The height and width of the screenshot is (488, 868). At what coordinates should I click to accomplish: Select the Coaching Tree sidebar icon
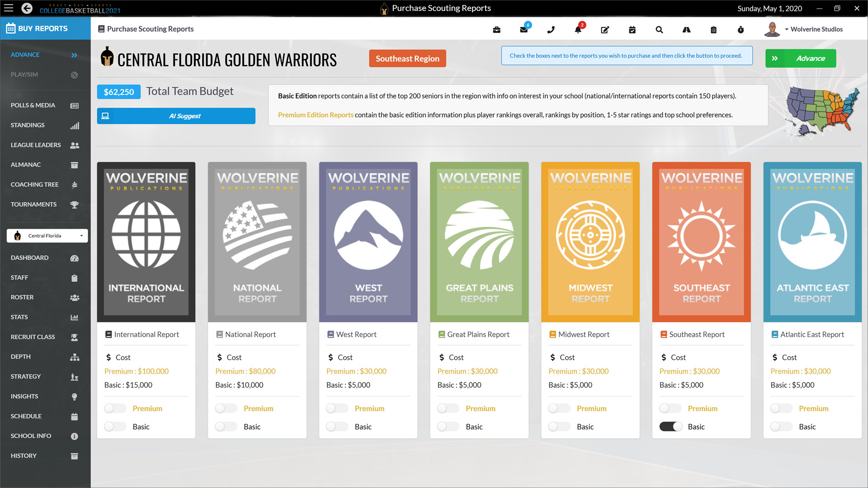[74, 185]
